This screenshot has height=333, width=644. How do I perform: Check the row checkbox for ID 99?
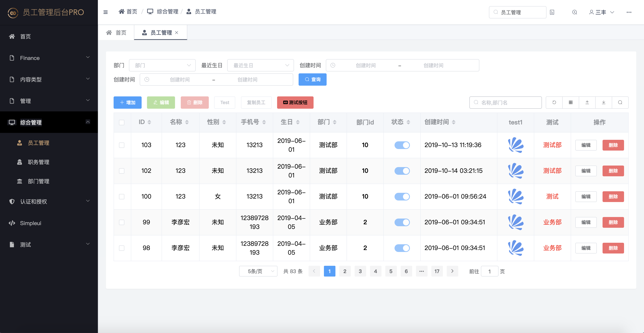(121, 222)
